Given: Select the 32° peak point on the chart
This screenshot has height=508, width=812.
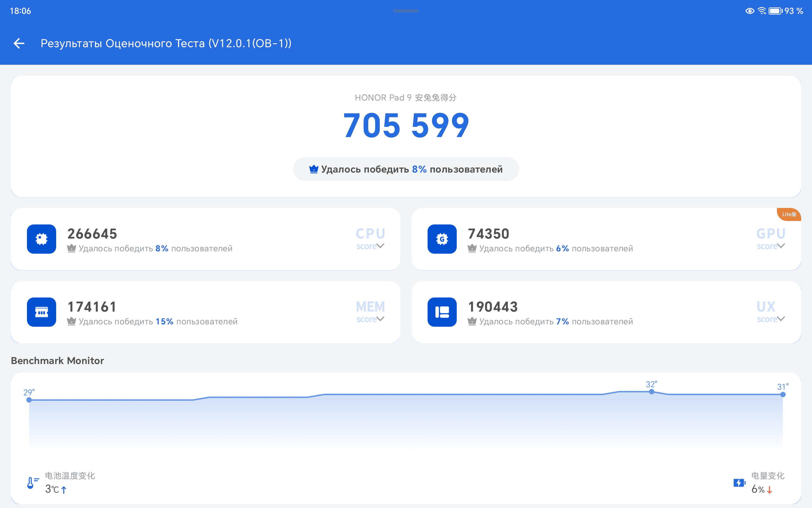Looking at the screenshot, I should pyautogui.click(x=651, y=392).
